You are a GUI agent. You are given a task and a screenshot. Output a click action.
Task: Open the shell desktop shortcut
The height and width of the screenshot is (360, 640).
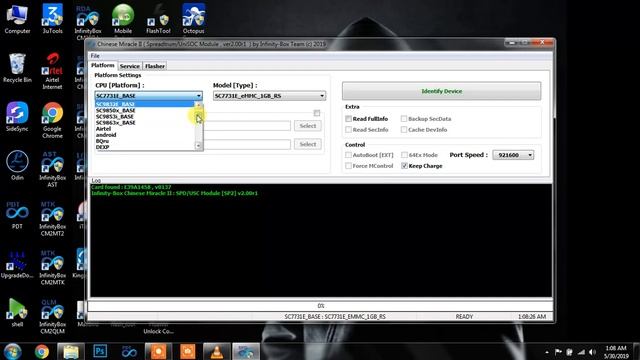point(17,313)
